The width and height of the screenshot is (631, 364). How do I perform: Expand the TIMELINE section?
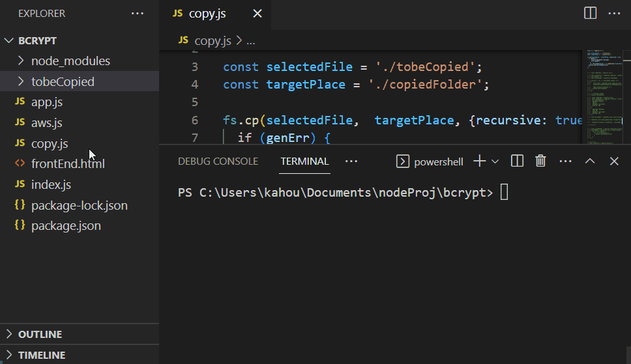tap(80, 355)
